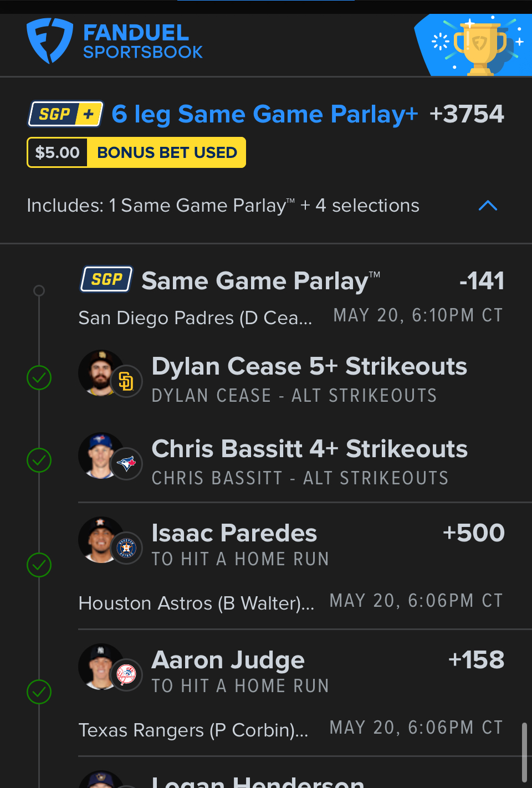Tap the SGP badge beside Same Game Parlay

point(107,279)
